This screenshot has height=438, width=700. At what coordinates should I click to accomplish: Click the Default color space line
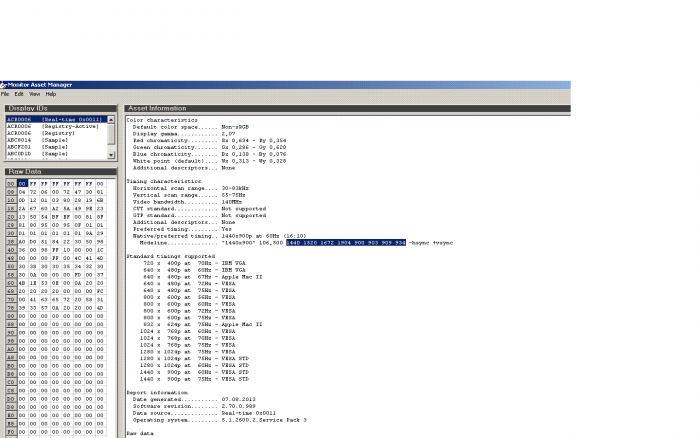[x=191, y=127]
